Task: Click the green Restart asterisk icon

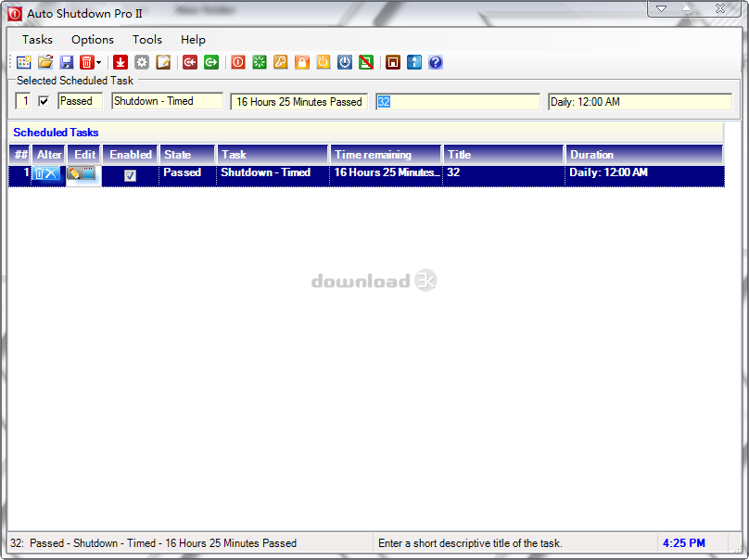Action: 260,62
